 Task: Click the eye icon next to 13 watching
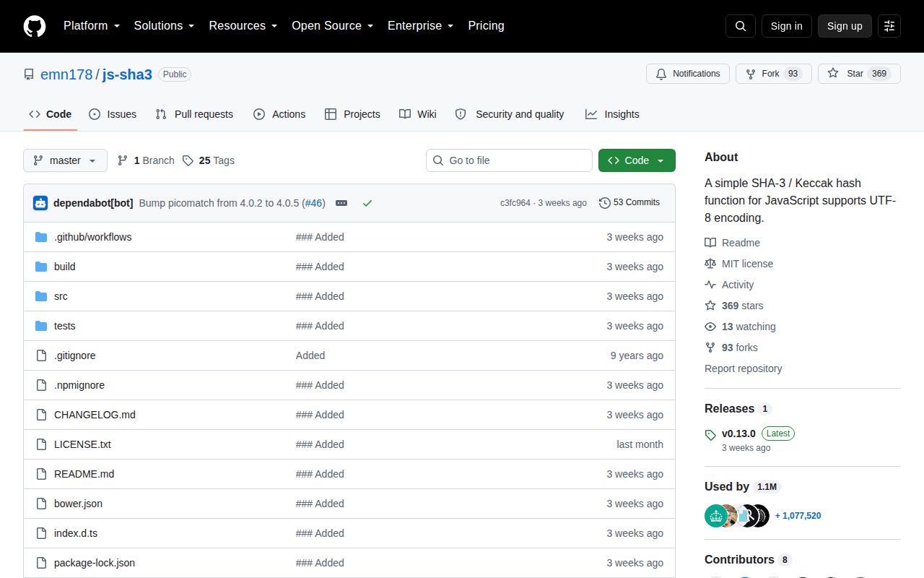[710, 327]
